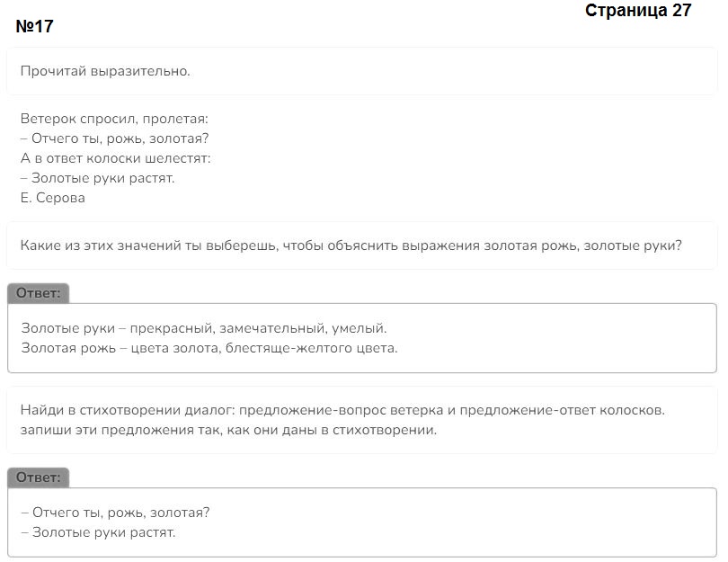Viewport: 728px width, 562px height.
Task: Click the 'Страница 27' page heading
Action: click(638, 10)
